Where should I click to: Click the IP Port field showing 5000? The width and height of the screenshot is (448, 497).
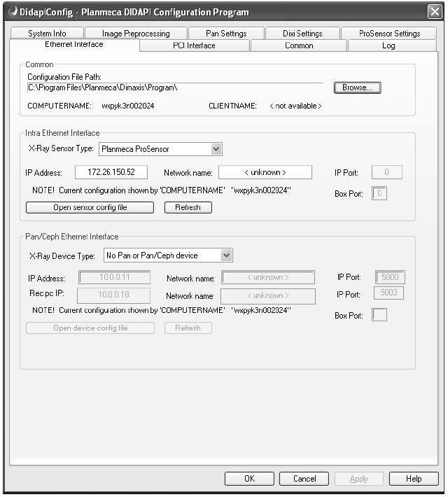tap(390, 277)
